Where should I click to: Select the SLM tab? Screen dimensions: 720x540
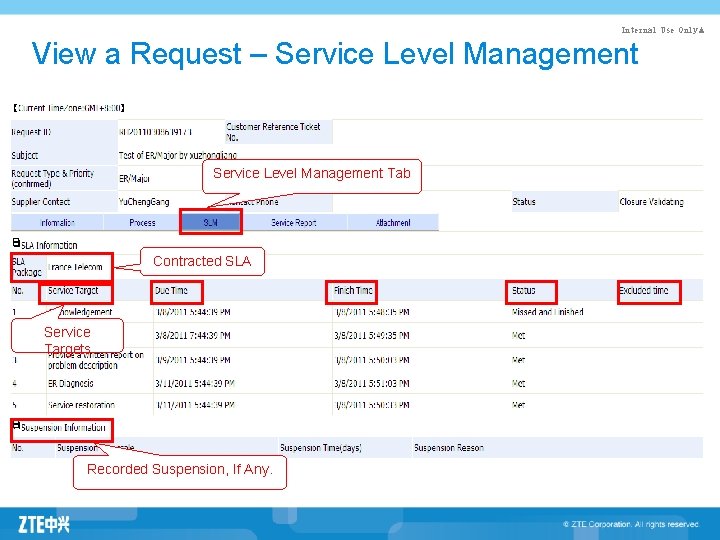coord(211,222)
